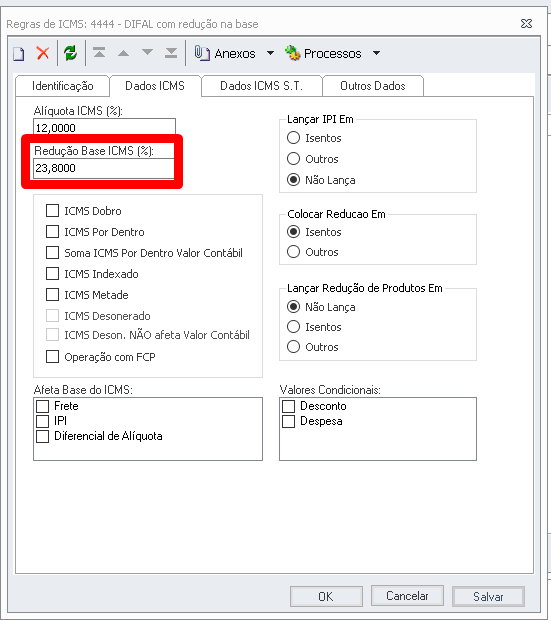Viewport: 551px width, 627px height.
Task: Click ICMS Deson. NÃO afeta Valor Contábil checkbox
Action: point(52,335)
